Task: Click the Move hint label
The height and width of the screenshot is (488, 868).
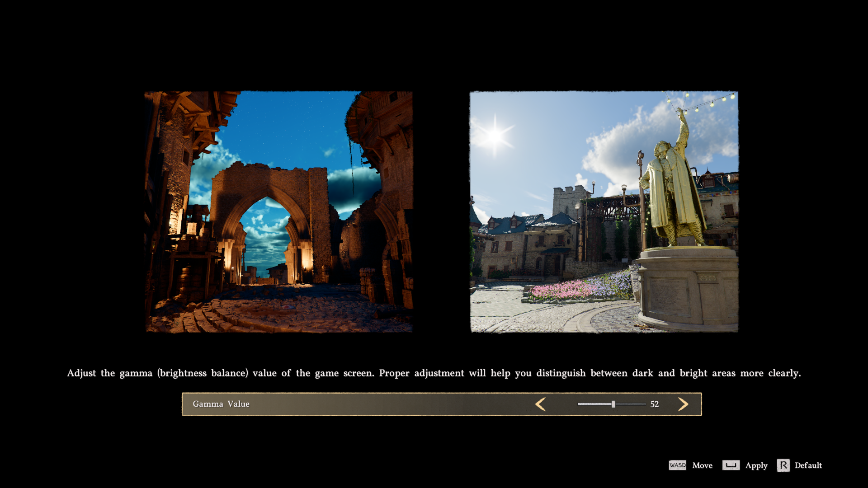Action: point(702,465)
